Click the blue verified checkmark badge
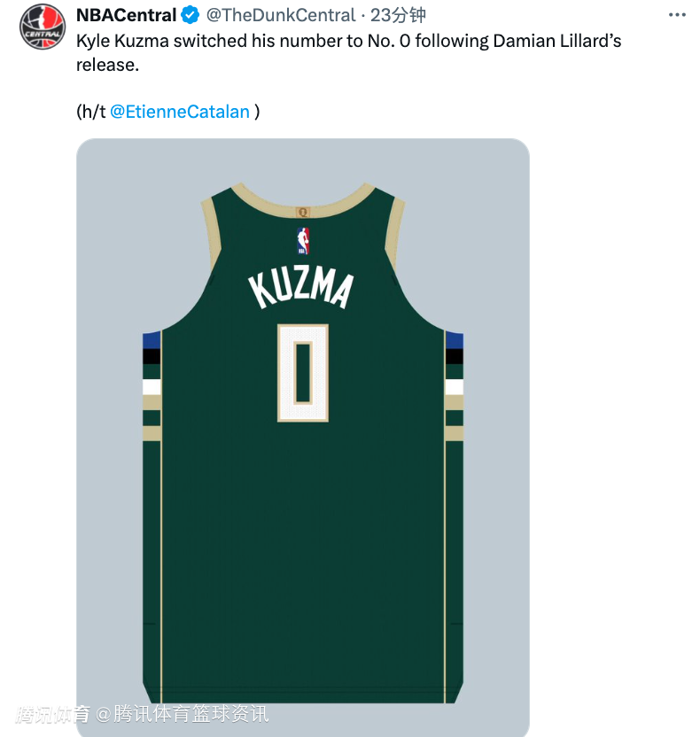The image size is (700, 737). click(x=191, y=15)
